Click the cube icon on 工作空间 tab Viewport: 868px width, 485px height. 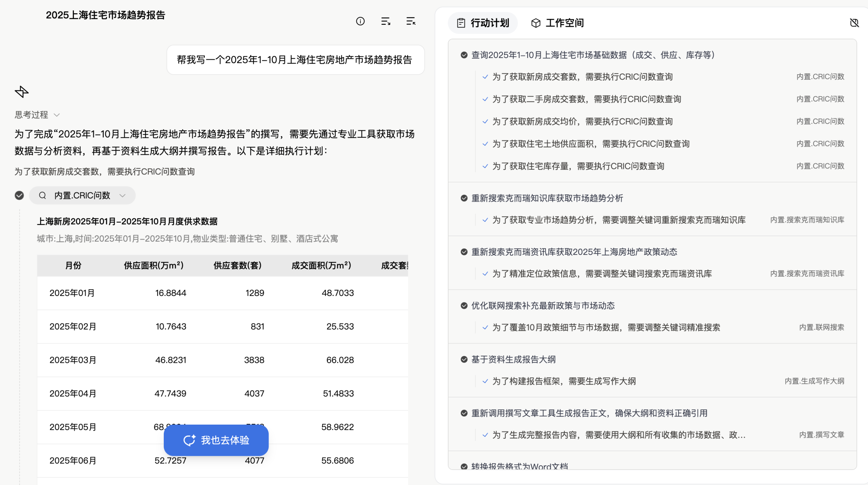coord(535,23)
